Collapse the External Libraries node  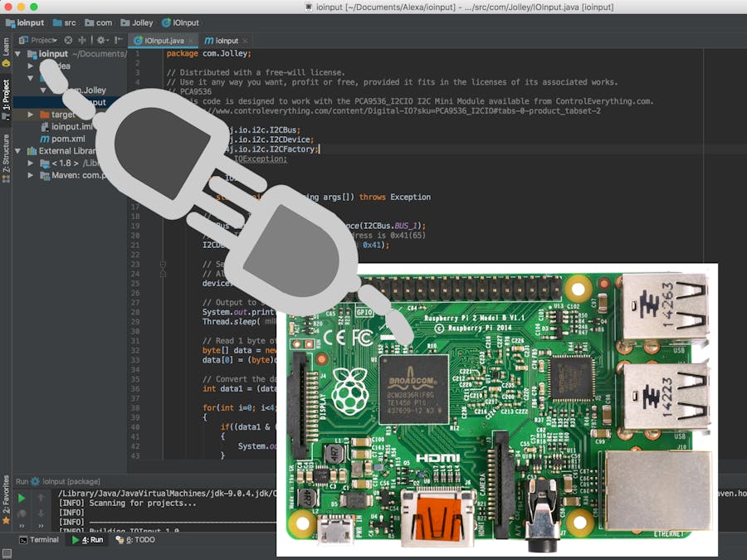point(17,150)
